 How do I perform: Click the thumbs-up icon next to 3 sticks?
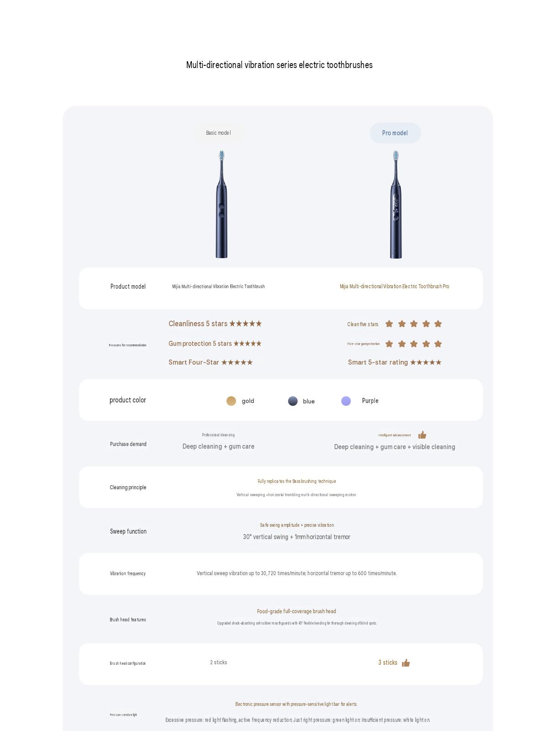pyautogui.click(x=406, y=663)
